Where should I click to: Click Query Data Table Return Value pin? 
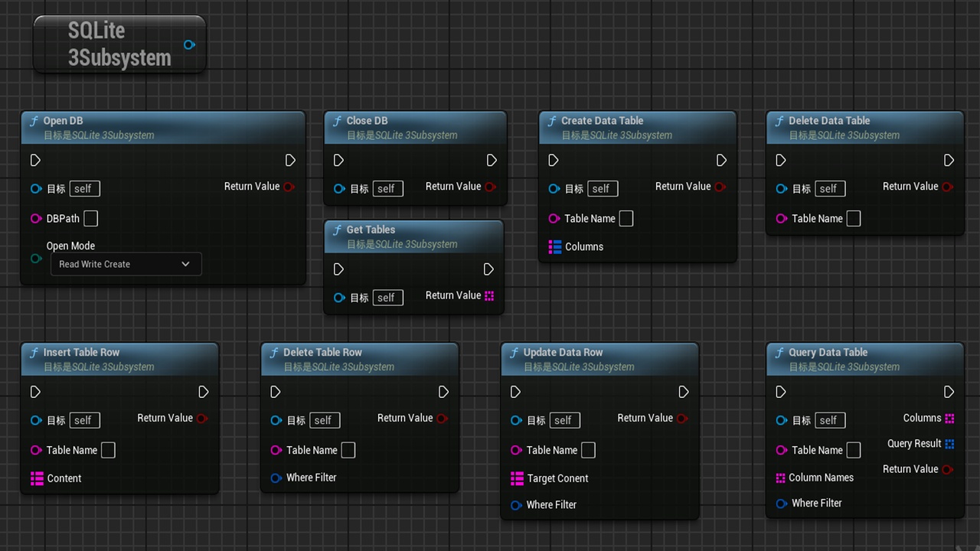coord(947,469)
